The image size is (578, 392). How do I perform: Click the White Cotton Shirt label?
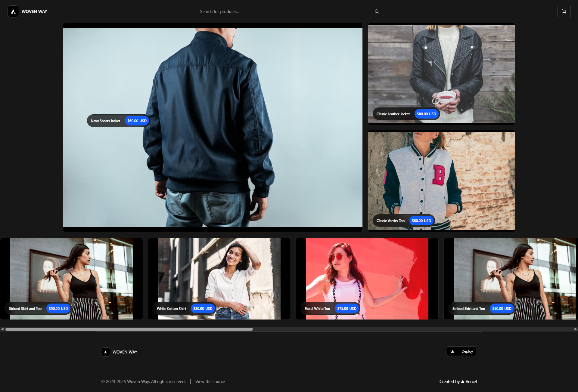[x=171, y=309]
